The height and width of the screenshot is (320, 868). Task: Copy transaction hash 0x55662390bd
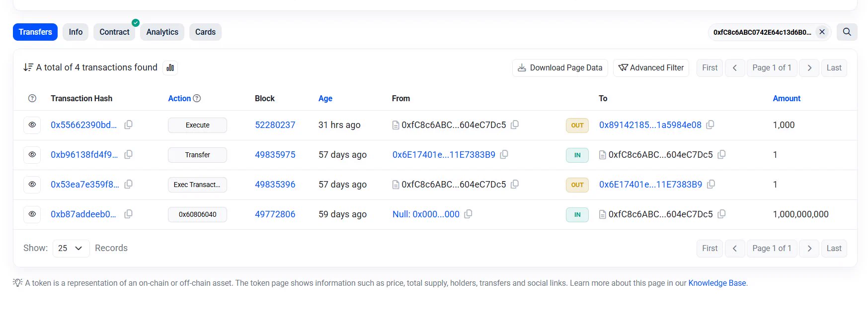point(128,125)
